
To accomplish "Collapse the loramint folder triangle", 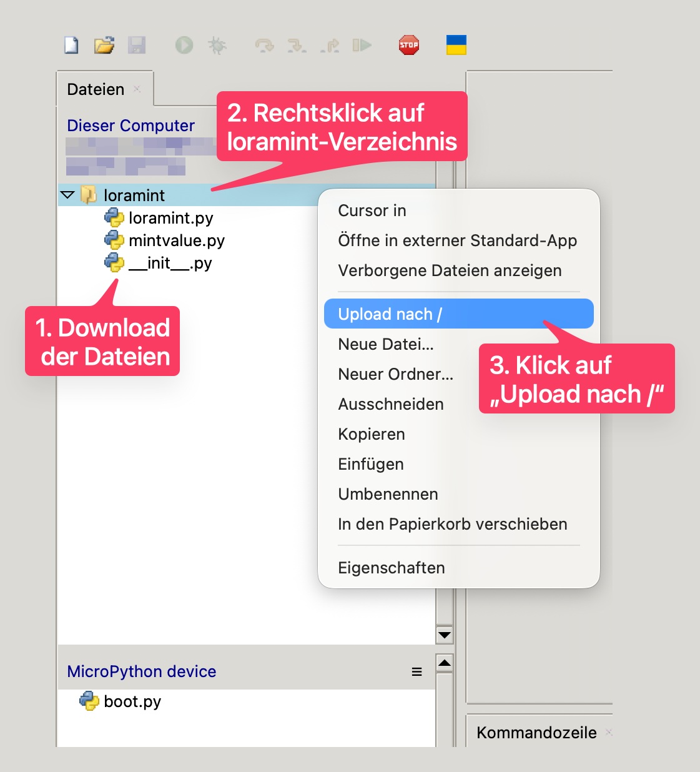I will [67, 195].
